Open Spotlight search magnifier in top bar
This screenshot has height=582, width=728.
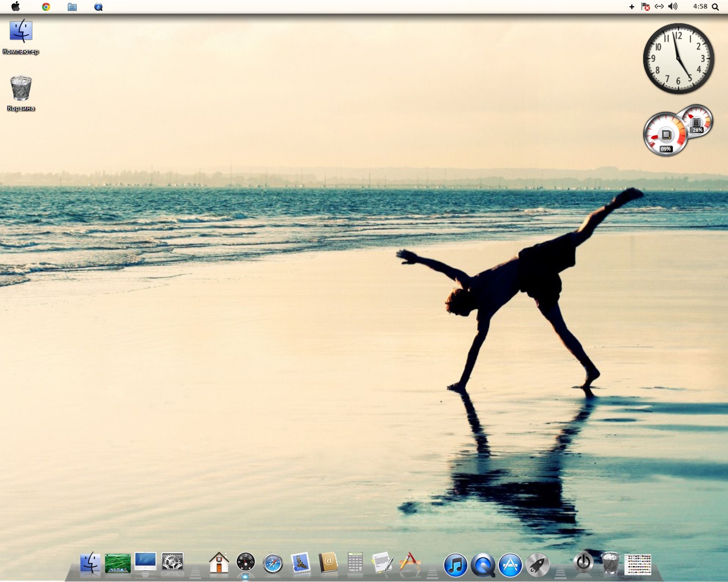(x=715, y=7)
